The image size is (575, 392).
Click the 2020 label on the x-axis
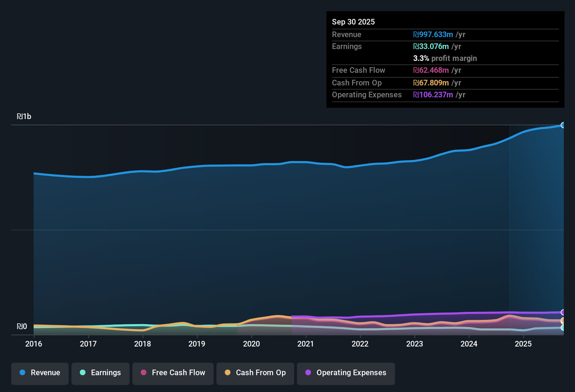[x=252, y=344]
